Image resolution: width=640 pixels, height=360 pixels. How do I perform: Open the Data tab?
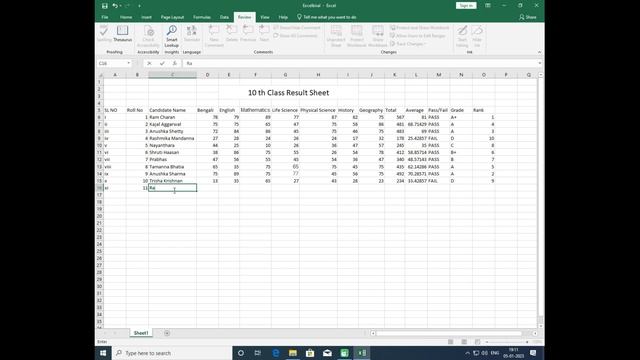224,17
